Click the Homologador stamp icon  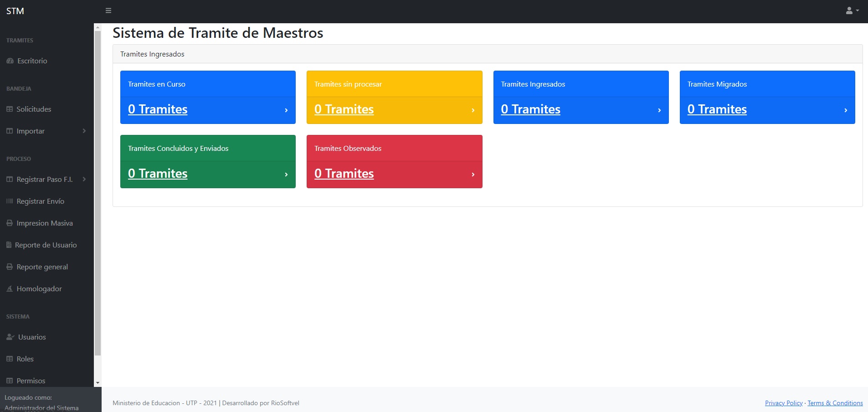[x=10, y=288]
